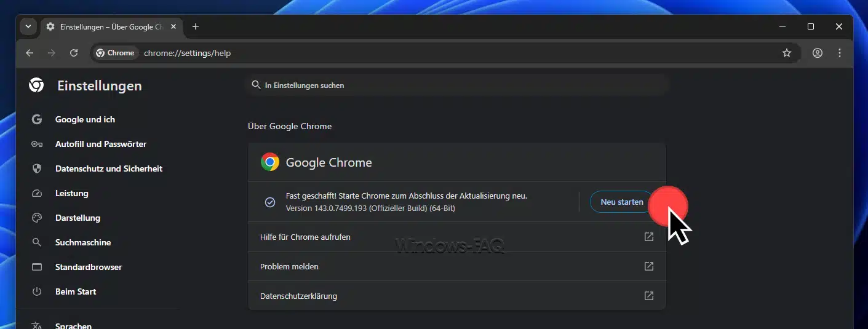The image size is (868, 329).
Task: Go to Datenschutz und Sicherheit
Action: [108, 168]
